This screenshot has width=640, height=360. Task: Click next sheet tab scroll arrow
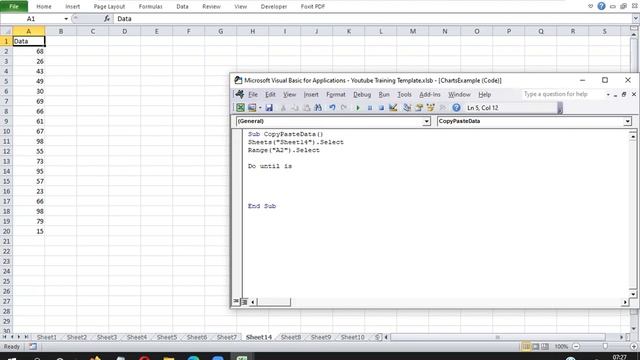coord(18,337)
